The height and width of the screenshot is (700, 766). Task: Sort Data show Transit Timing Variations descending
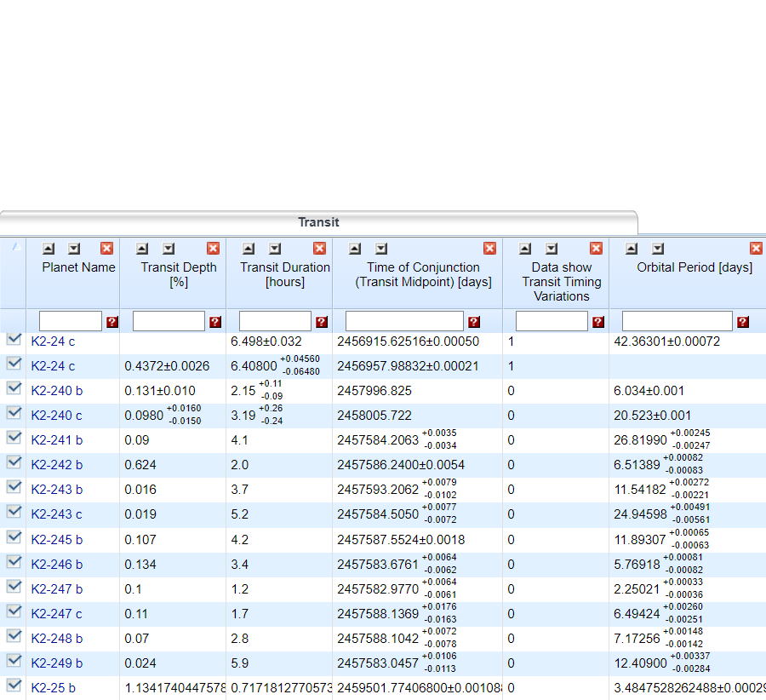(552, 249)
